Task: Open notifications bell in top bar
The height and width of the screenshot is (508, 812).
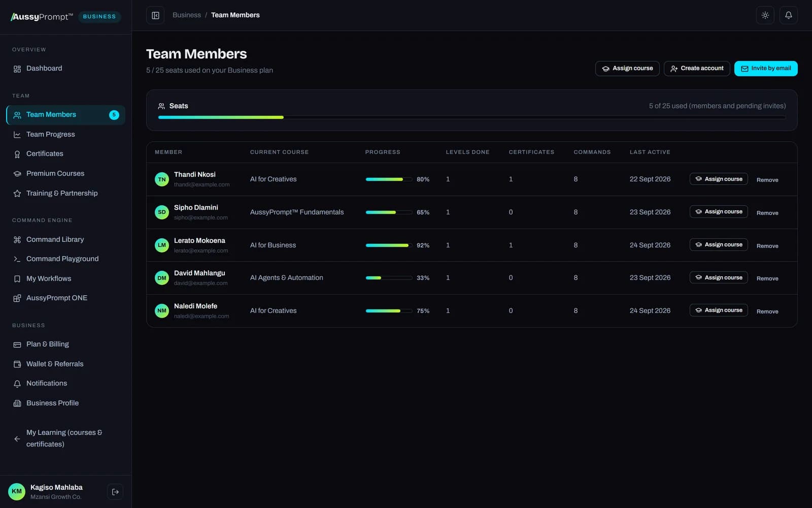Action: [789, 15]
